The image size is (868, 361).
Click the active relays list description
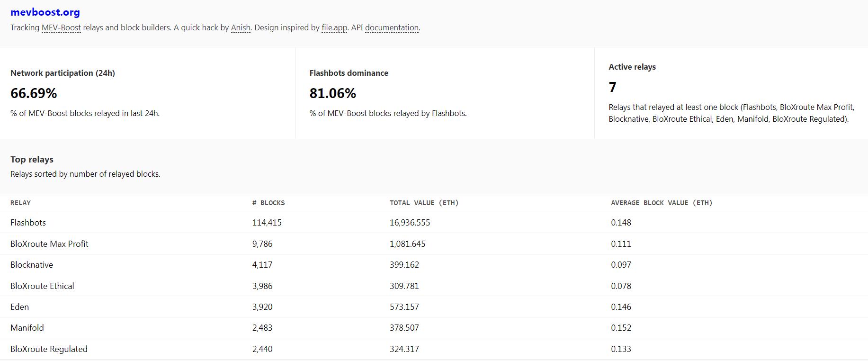(731, 113)
